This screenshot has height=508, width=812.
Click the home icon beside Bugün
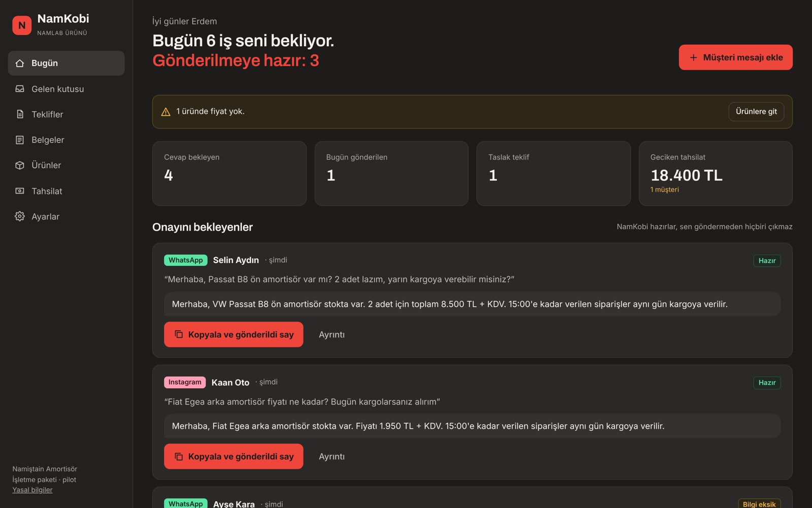coord(20,63)
